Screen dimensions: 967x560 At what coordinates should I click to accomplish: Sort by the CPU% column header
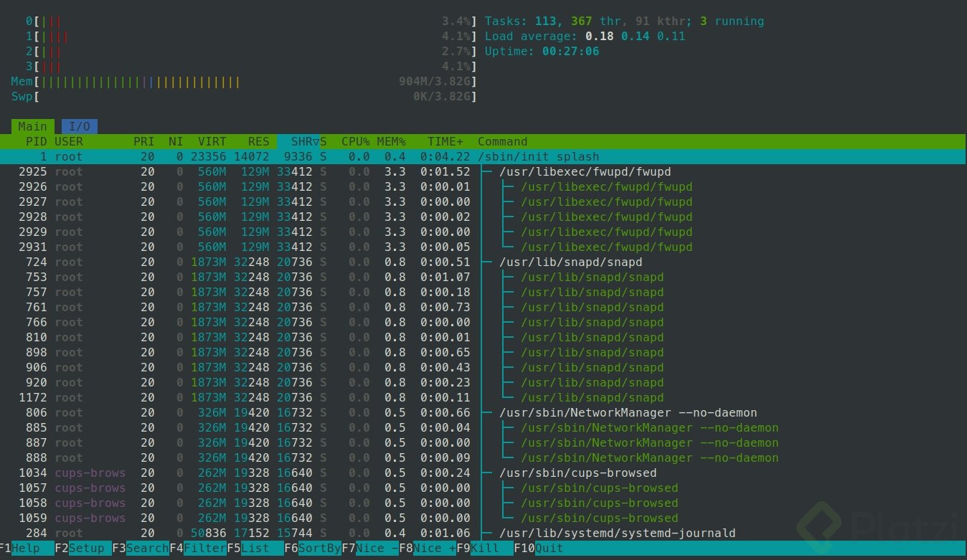355,142
